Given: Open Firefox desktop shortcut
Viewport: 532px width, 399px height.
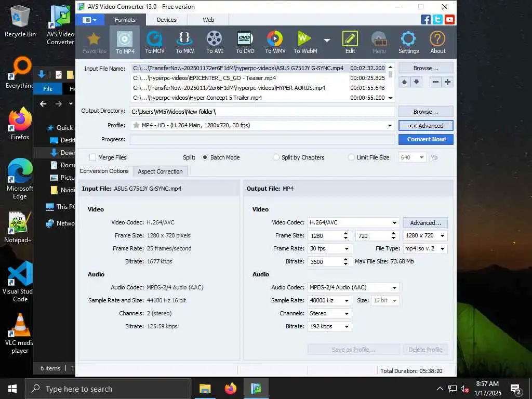Looking at the screenshot, I should pyautogui.click(x=20, y=124).
